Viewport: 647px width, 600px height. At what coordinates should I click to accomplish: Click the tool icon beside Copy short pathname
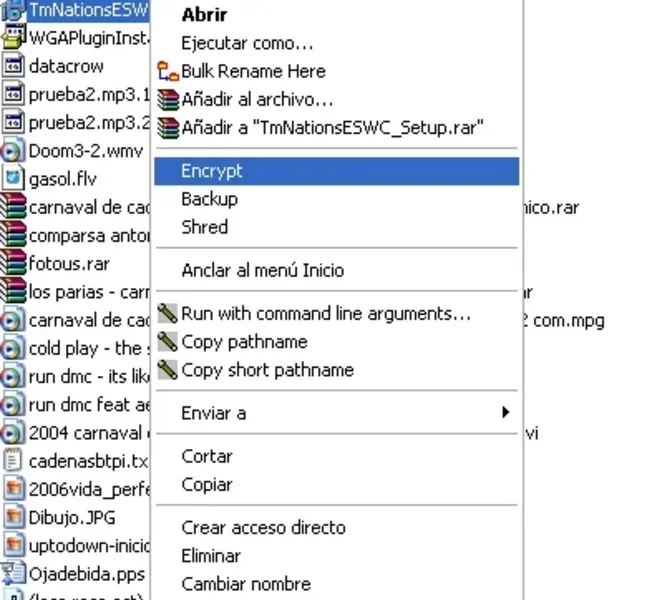(x=168, y=370)
